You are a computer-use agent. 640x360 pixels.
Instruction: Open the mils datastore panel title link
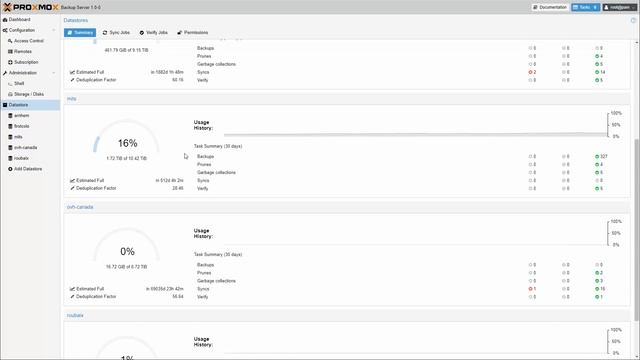click(x=71, y=99)
